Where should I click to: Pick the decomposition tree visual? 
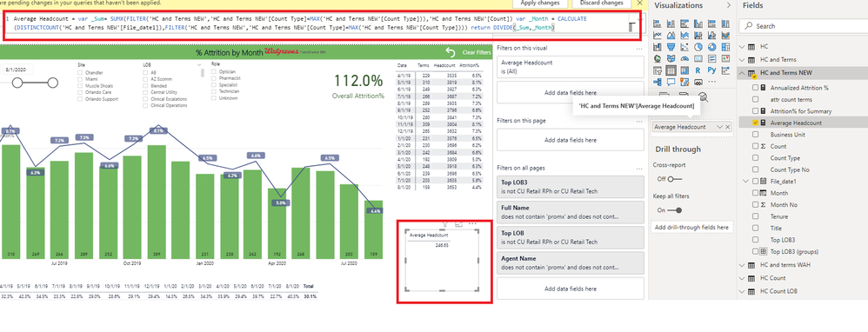pyautogui.click(x=658, y=82)
